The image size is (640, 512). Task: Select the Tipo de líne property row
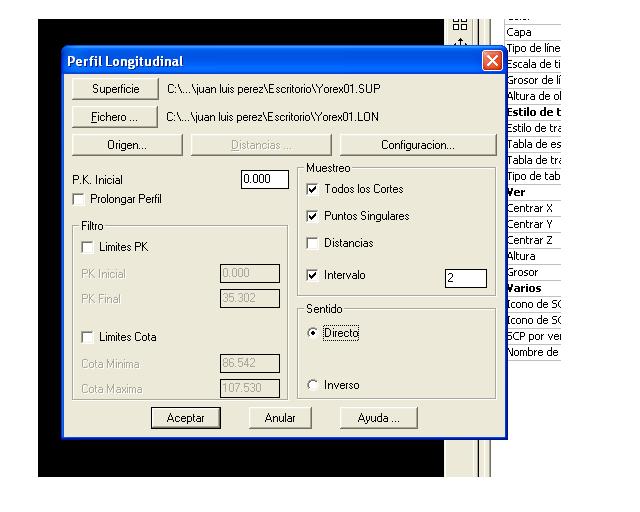[533, 48]
